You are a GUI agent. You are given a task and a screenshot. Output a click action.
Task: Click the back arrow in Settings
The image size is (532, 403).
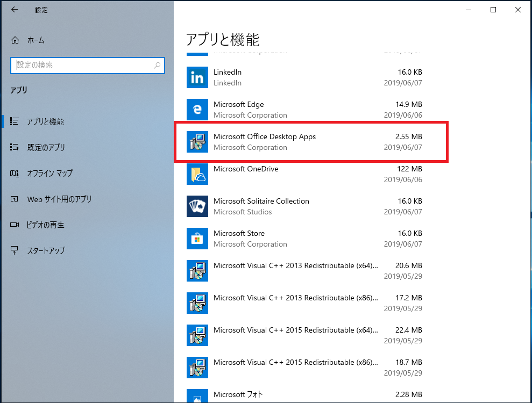coord(14,10)
